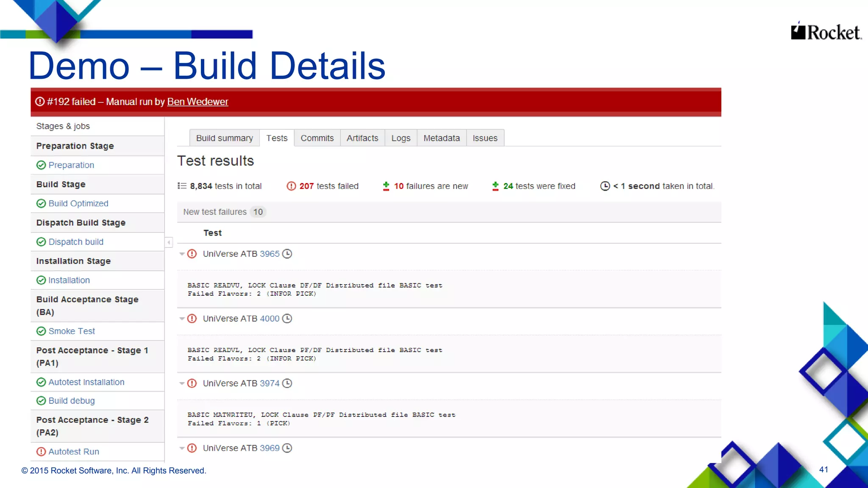The image size is (868, 488).
Task: Click the Stages & jobs label
Action: click(x=63, y=126)
